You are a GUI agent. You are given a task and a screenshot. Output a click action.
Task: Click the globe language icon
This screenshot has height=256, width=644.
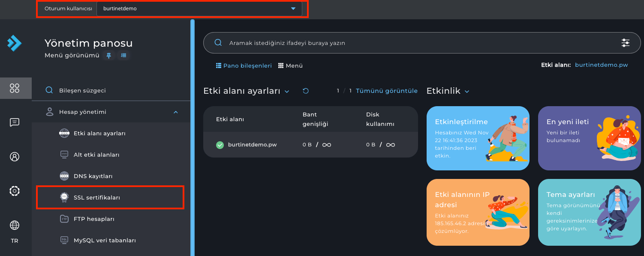click(x=15, y=225)
